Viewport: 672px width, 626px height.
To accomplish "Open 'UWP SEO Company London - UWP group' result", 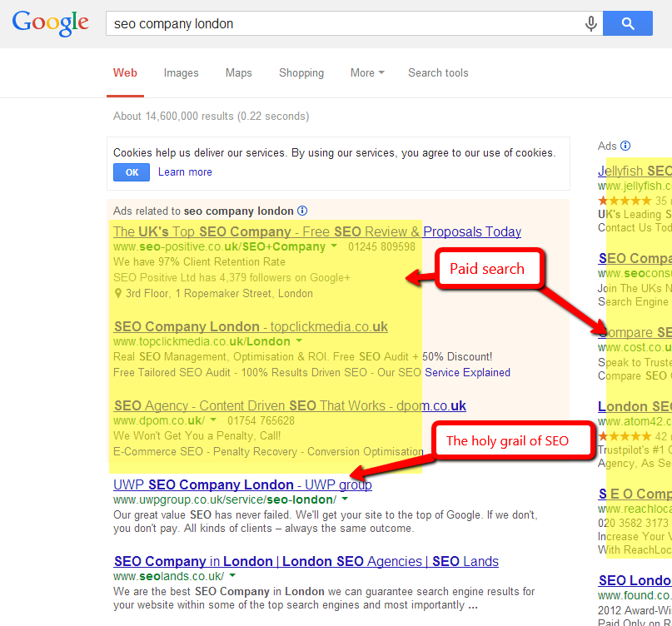I will 242,484.
